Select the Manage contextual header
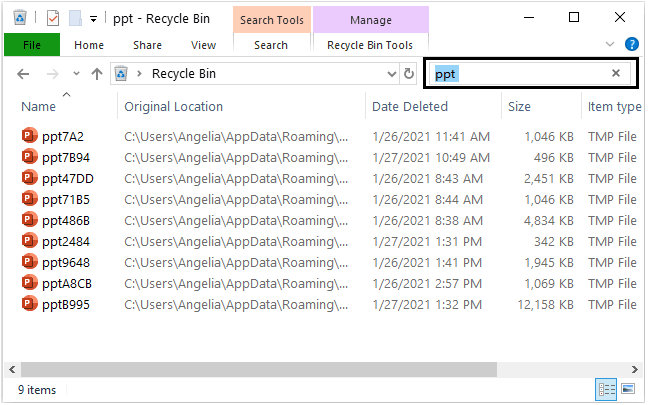The width and height of the screenshot is (648, 405). coord(371,20)
